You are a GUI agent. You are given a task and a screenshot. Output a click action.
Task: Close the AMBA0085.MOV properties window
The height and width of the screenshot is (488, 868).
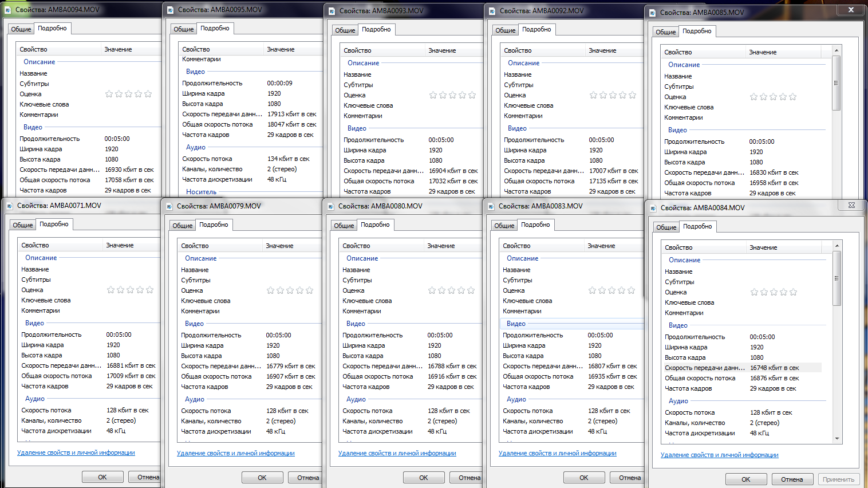851,10
